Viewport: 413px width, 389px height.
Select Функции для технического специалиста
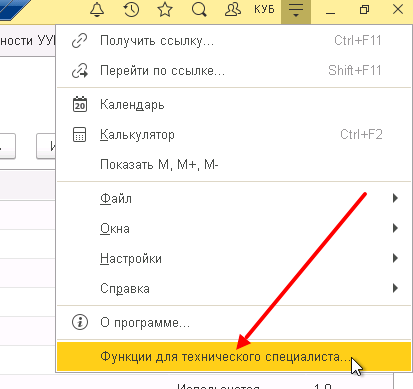[x=234, y=356]
